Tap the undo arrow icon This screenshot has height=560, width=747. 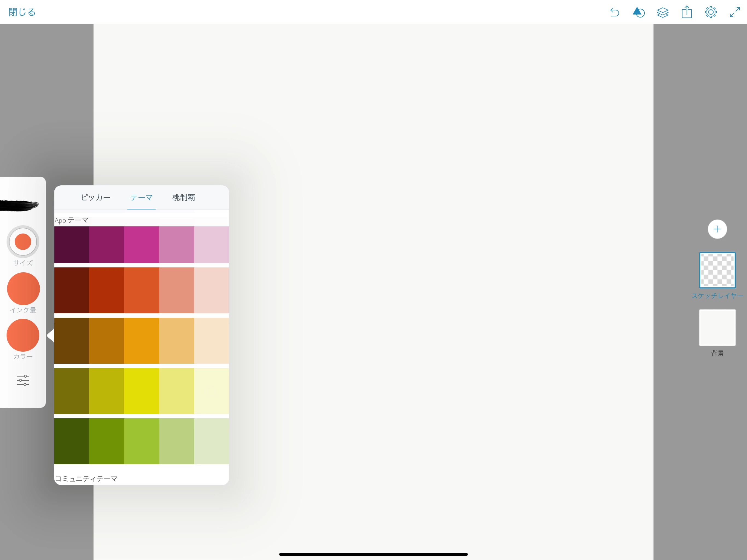[x=614, y=12]
